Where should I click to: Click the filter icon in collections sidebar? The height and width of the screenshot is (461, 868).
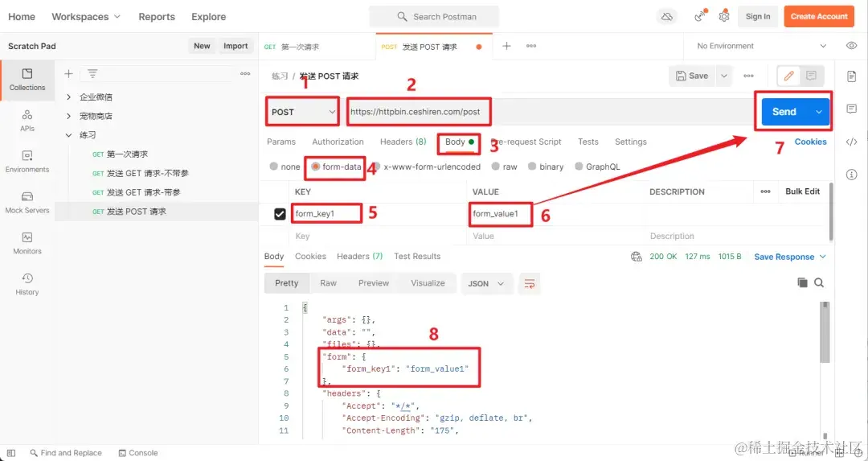(x=92, y=74)
